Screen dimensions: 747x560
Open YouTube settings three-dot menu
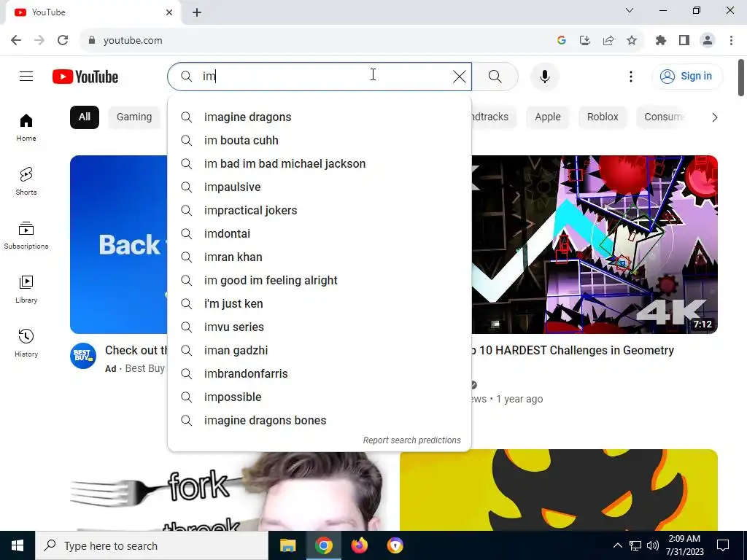pos(631,76)
